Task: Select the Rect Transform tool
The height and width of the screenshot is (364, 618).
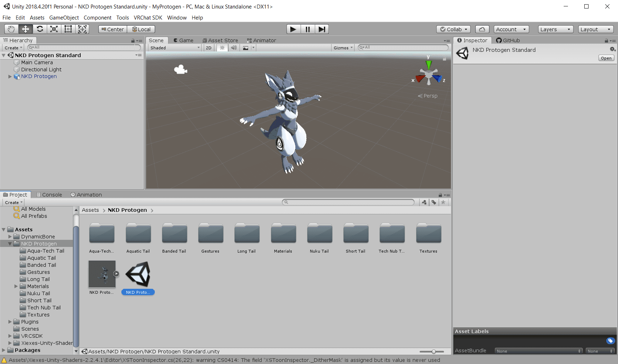Action: (68, 29)
